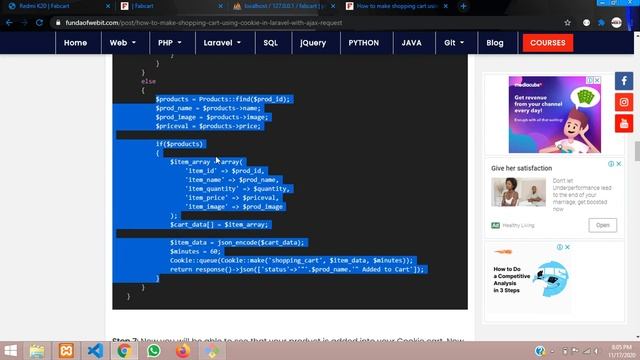This screenshot has width=640, height=360.
Task: Close the localhost phpMyAdmin tab
Action: (333, 6)
